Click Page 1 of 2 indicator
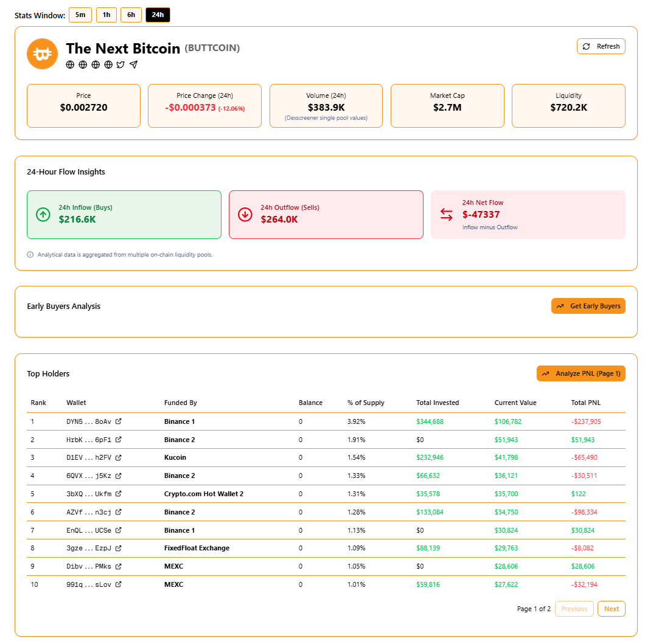Image resolution: width=659 pixels, height=644 pixels. pyautogui.click(x=534, y=609)
